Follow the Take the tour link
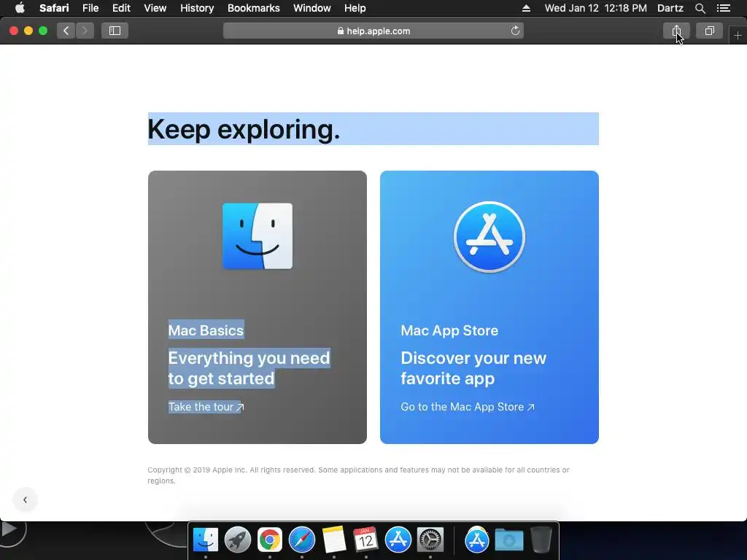Screen dimensions: 747x560 [x=206, y=407]
